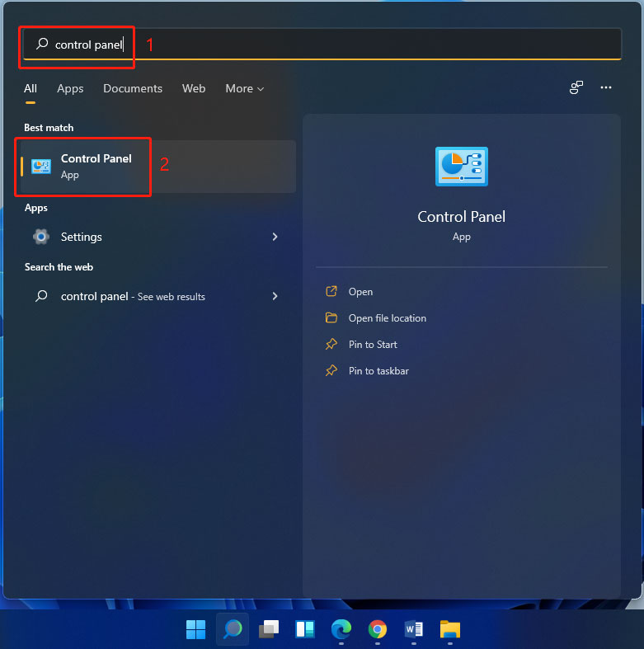
Task: Click Pin to taskbar
Action: pos(378,371)
